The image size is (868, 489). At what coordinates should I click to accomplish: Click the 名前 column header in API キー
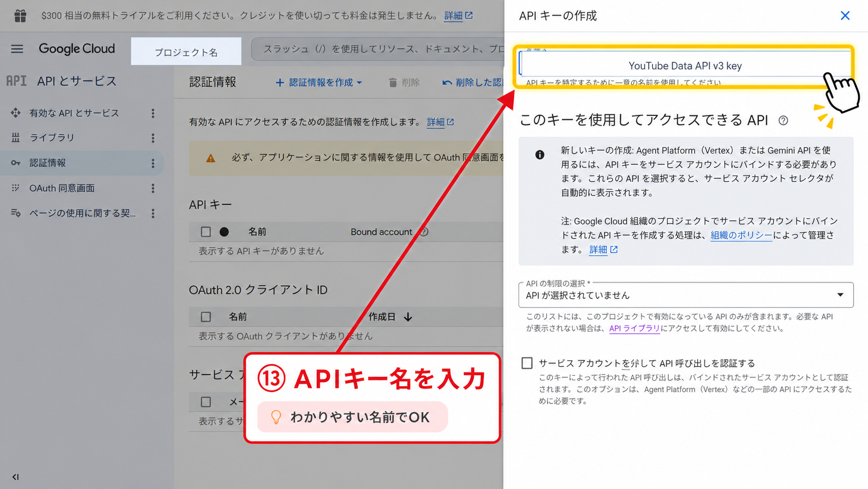[257, 232]
